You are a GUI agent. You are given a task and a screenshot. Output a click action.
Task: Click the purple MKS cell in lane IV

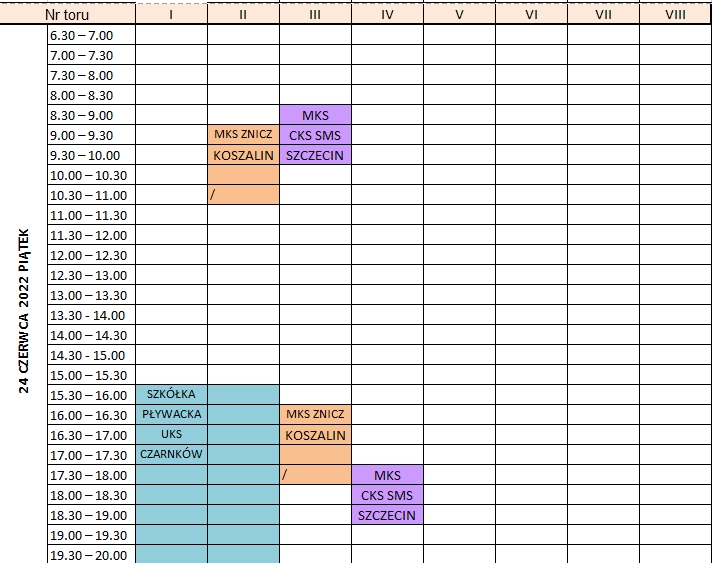[x=387, y=475]
